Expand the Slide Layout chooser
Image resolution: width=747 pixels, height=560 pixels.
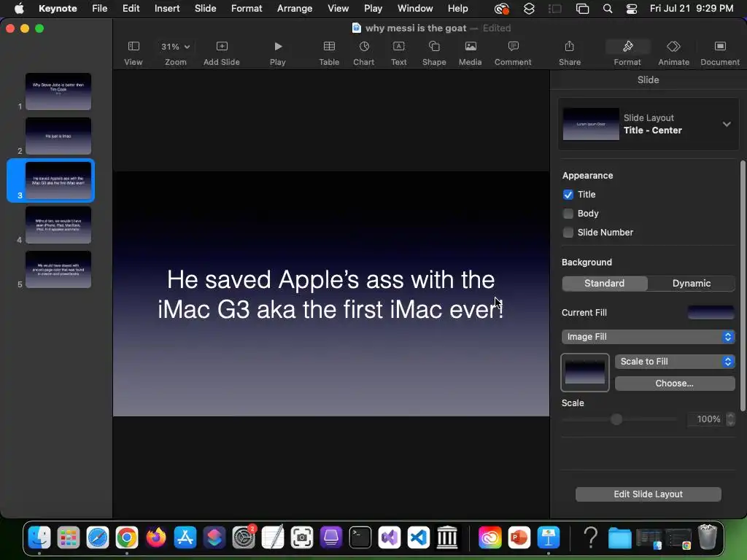[x=726, y=124]
